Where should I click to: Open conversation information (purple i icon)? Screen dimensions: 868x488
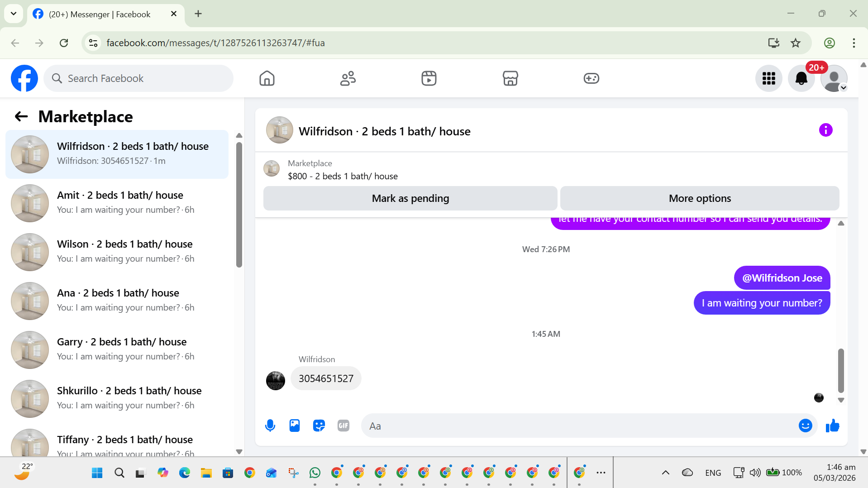[826, 130]
